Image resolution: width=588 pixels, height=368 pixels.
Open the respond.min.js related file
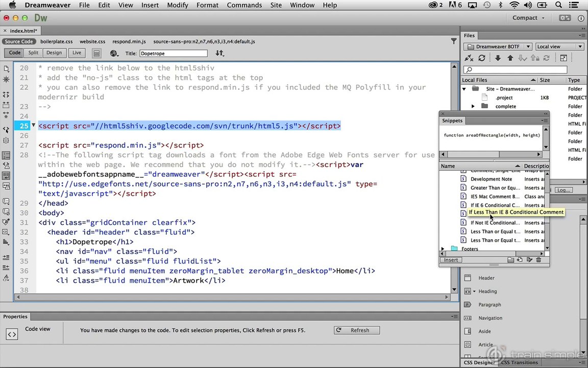pyautogui.click(x=129, y=41)
